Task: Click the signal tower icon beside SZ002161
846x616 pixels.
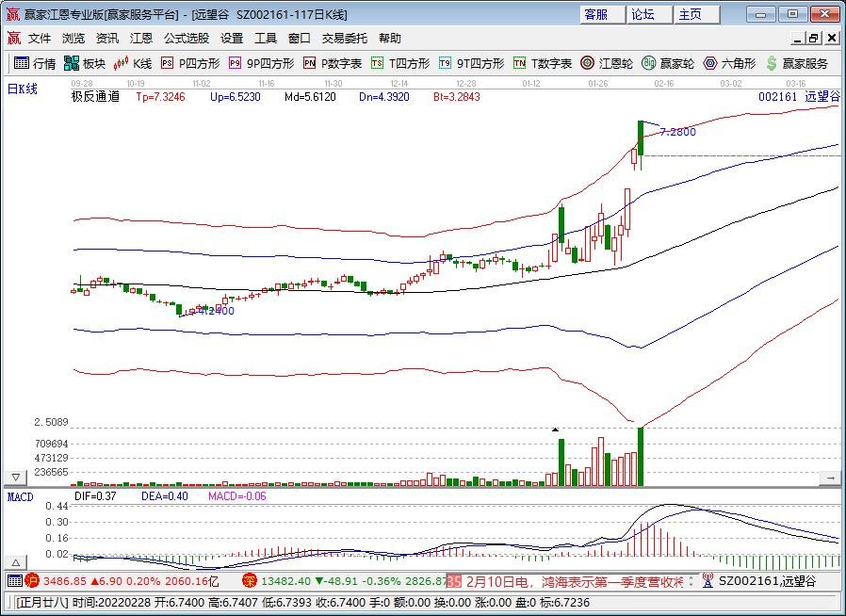Action: pyautogui.click(x=708, y=580)
